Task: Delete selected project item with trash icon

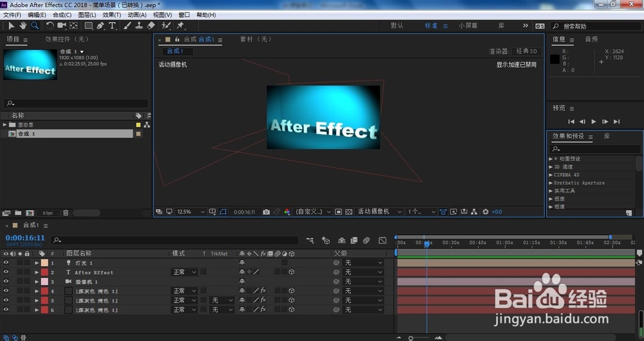Action: [x=65, y=213]
